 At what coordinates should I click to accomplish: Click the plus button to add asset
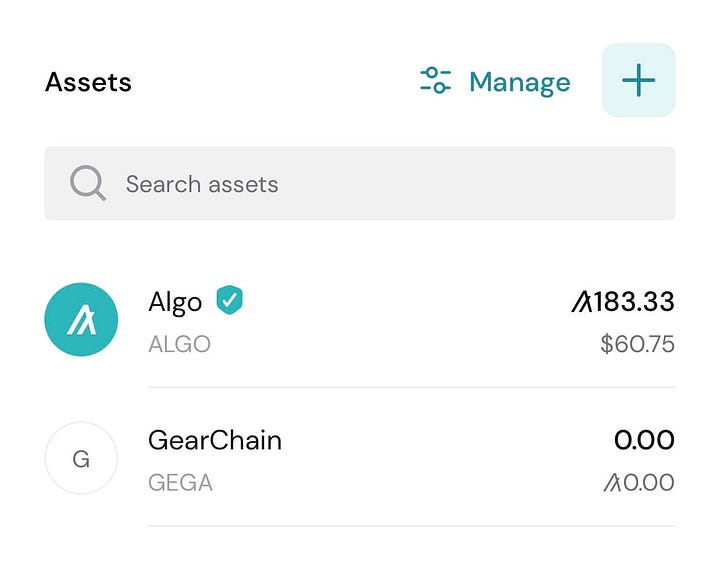(638, 80)
